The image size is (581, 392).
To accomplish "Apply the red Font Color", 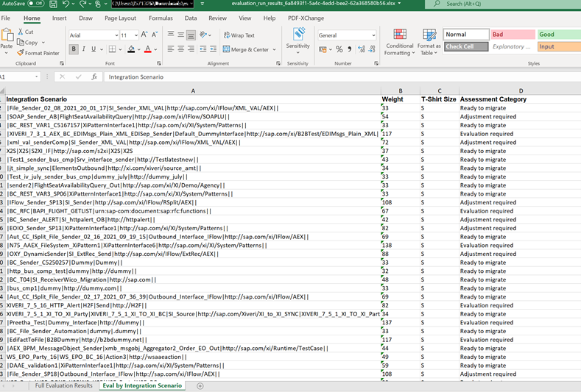I will coord(148,49).
